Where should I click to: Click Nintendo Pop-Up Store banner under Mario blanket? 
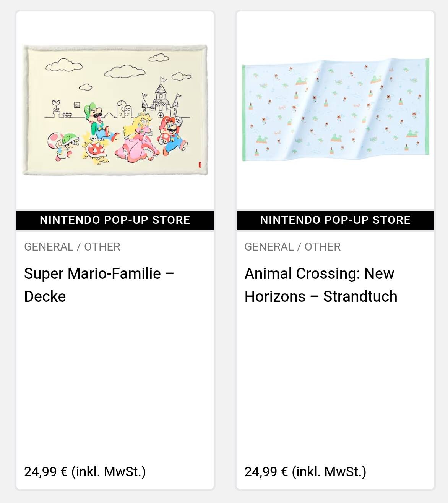[115, 220]
